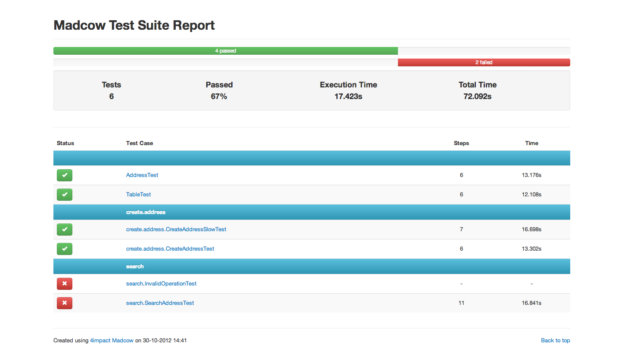This screenshot has height=360, width=640.
Task: Open search.SearchAddressTest link
Action: (x=160, y=303)
